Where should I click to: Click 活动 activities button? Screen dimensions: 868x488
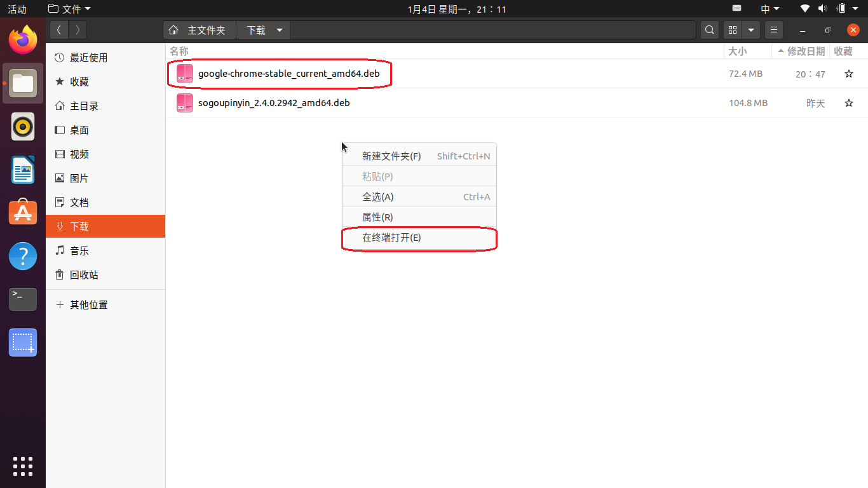[x=17, y=9]
